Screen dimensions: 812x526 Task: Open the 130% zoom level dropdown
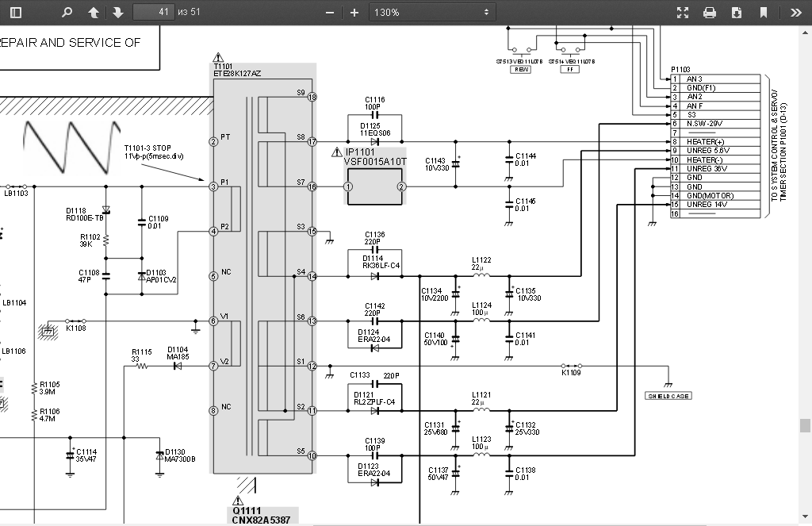tap(432, 13)
